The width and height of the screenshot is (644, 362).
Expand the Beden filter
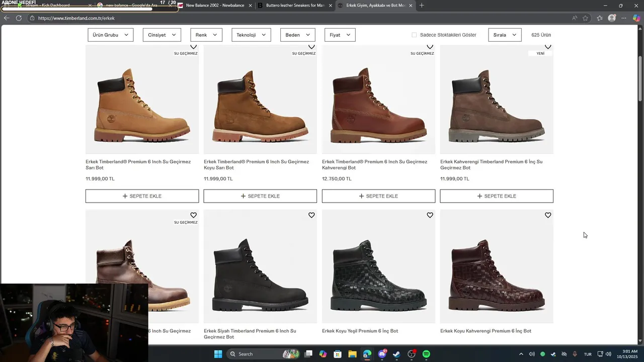(298, 35)
